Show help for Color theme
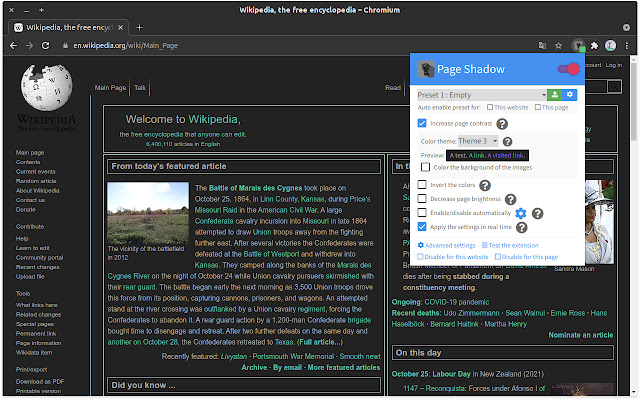 pyautogui.click(x=507, y=142)
